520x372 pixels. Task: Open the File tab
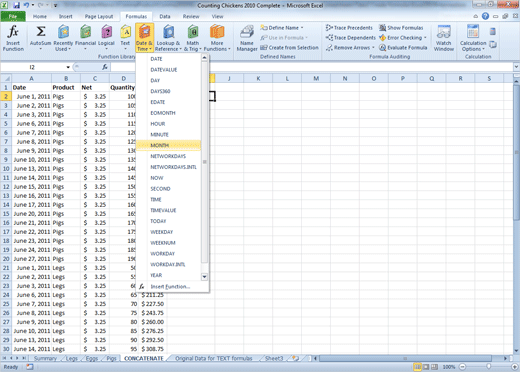click(13, 16)
